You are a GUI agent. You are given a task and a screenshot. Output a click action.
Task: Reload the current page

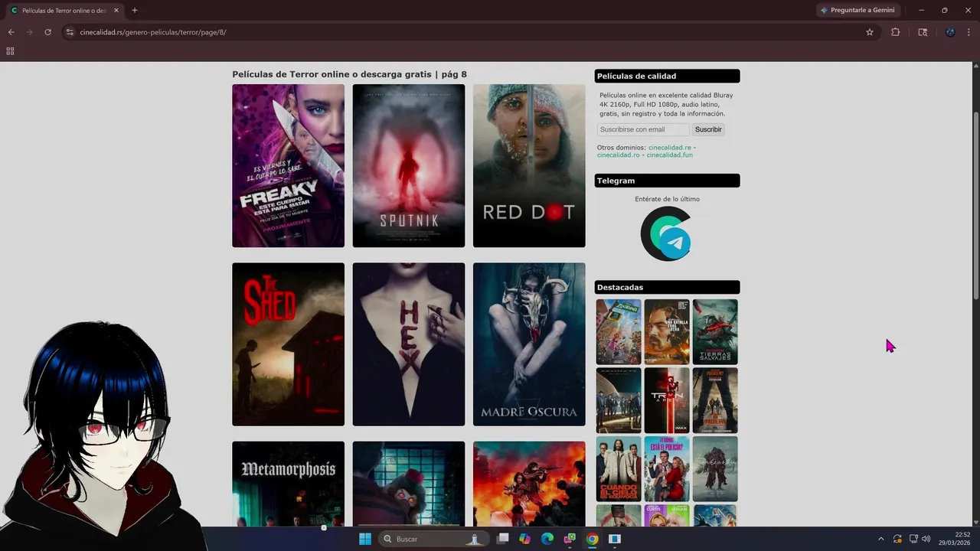click(x=47, y=32)
